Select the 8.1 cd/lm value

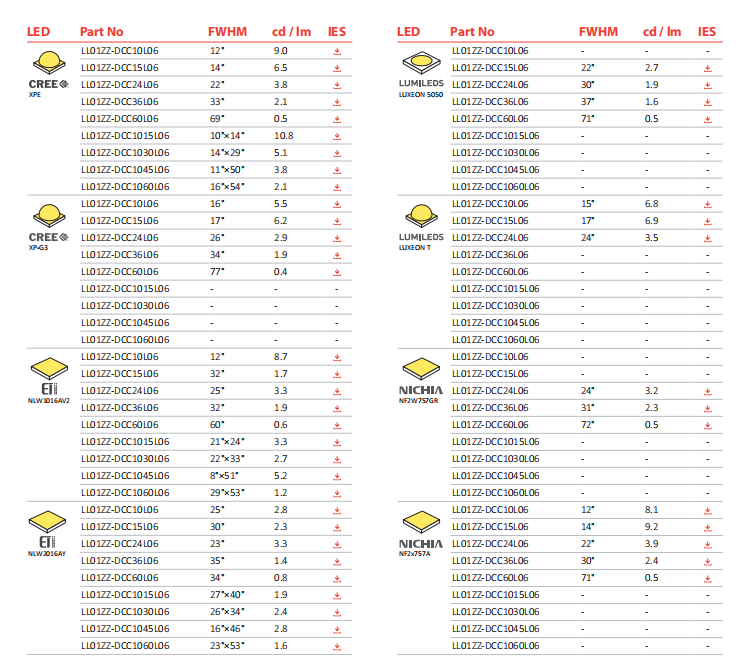click(x=651, y=510)
